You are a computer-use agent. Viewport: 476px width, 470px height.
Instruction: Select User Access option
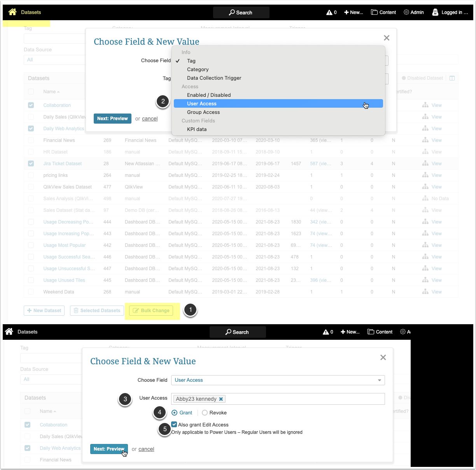[278, 103]
